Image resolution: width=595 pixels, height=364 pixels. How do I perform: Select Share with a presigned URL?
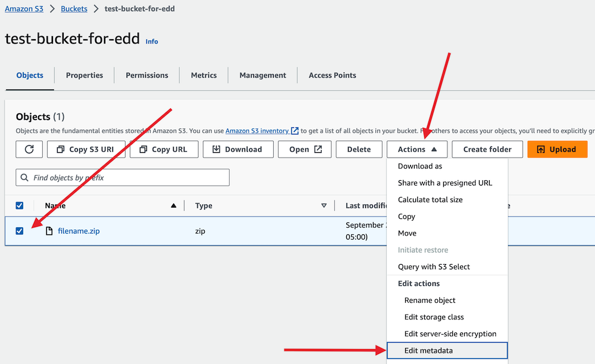tap(444, 183)
